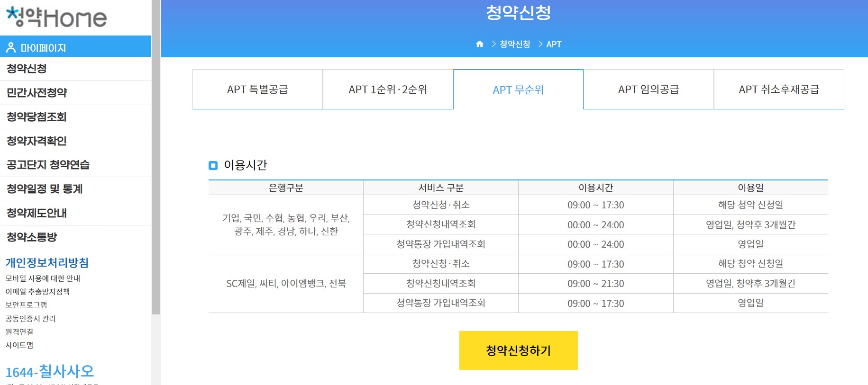Open 보안프로그램 link
The width and height of the screenshot is (868, 385).
[x=26, y=305]
